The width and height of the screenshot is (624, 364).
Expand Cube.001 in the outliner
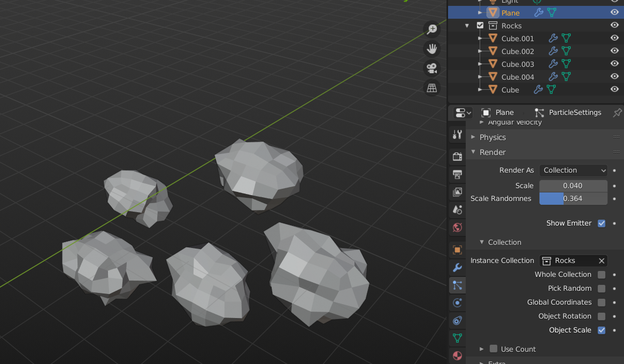pos(480,38)
